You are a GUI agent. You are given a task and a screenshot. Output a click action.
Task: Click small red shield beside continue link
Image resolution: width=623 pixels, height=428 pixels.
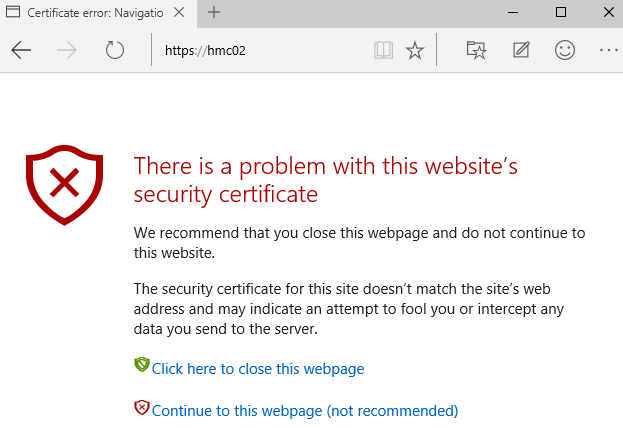[141, 407]
